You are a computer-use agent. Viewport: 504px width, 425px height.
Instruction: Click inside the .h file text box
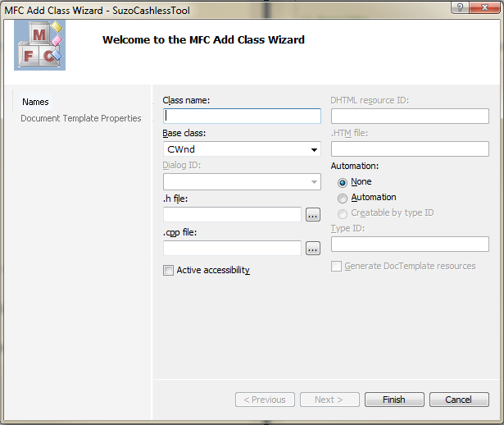[232, 215]
